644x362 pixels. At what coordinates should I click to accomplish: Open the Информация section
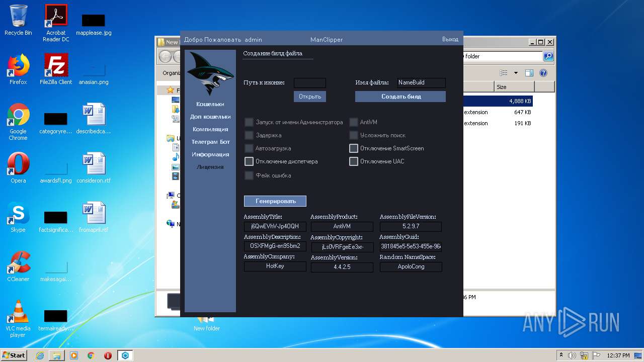tap(210, 154)
